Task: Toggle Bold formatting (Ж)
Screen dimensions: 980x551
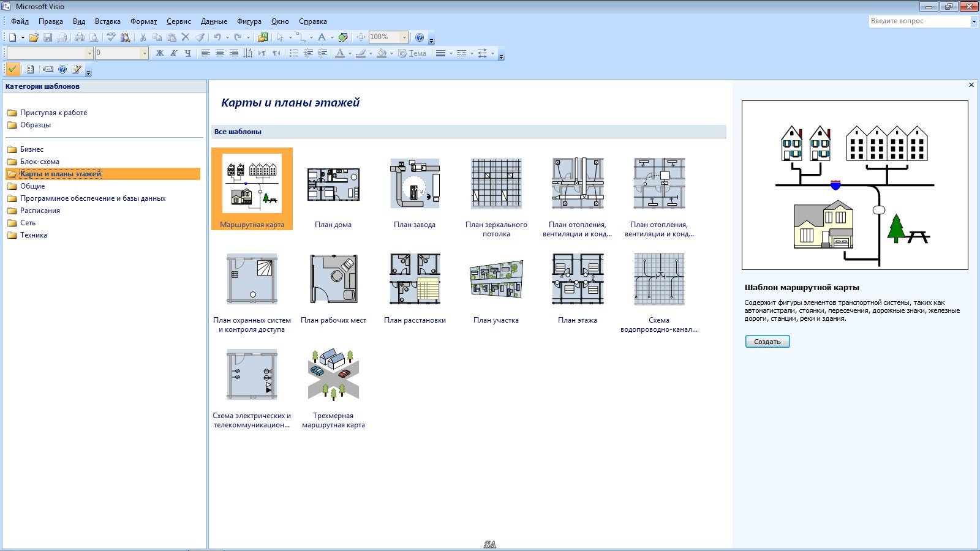Action: [x=160, y=53]
